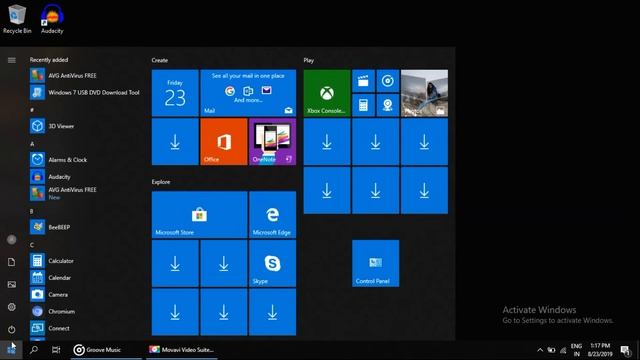
Task: Open the user account avatar in Start rail
Action: [11, 240]
